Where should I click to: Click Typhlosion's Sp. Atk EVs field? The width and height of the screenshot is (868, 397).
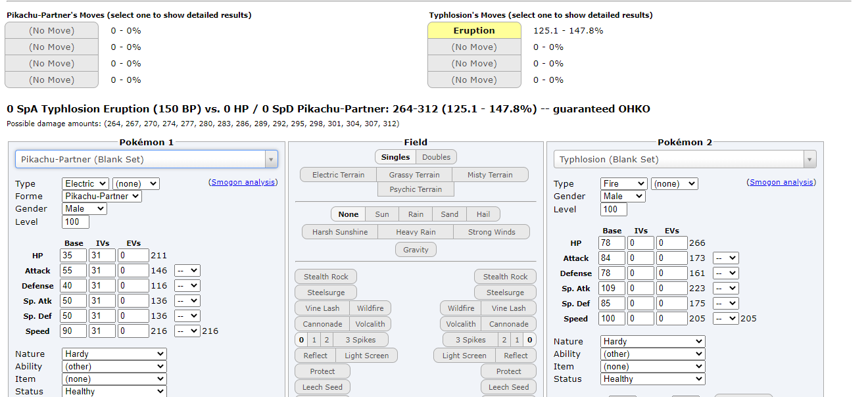[672, 289]
